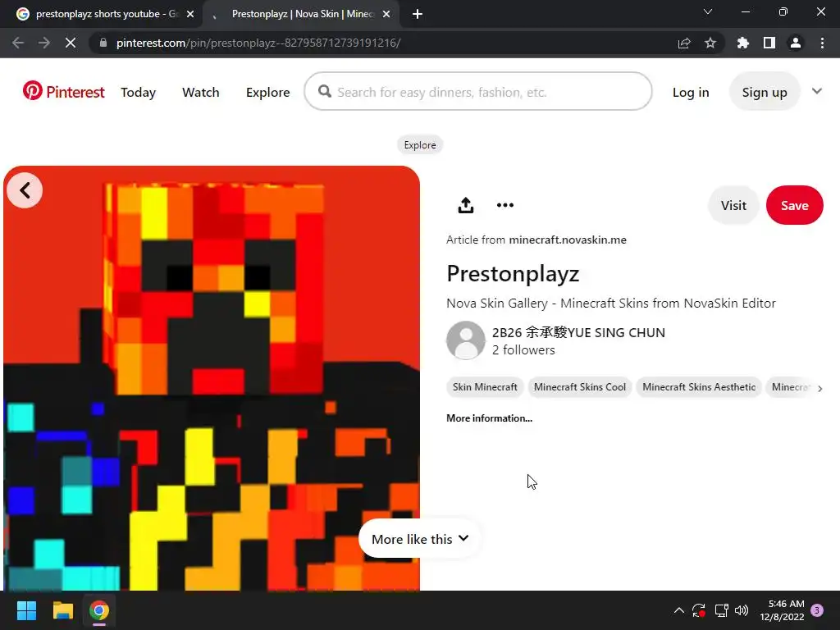This screenshot has height=630, width=840.
Task: Select the Skin Minecraft tag
Action: click(485, 387)
